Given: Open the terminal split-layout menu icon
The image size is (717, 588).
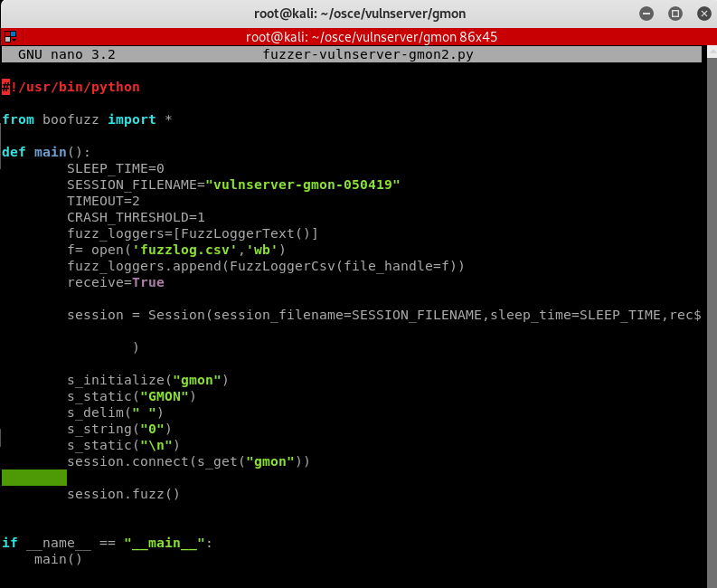Looking at the screenshot, I should 10,36.
